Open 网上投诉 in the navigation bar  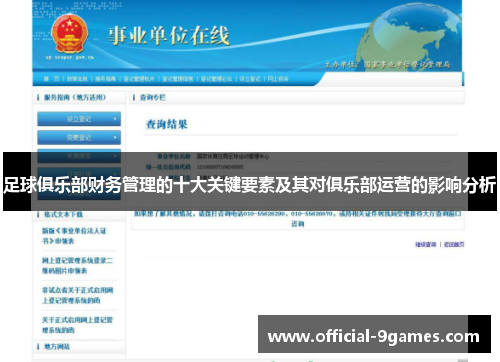[x=278, y=79]
